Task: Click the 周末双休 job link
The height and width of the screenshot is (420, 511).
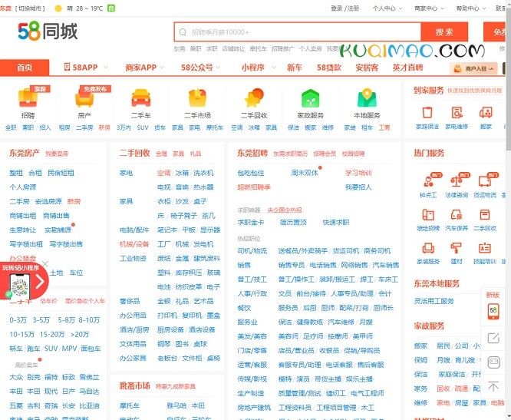Action: [305, 173]
